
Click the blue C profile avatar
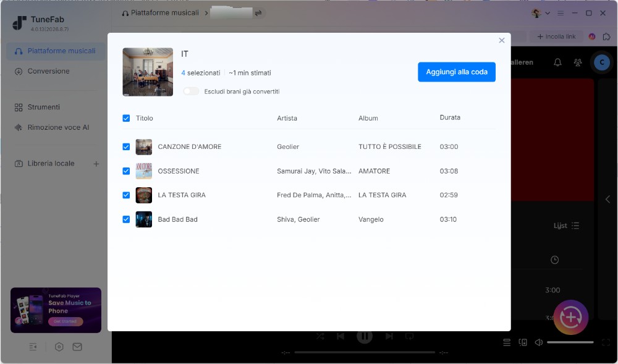tap(602, 62)
